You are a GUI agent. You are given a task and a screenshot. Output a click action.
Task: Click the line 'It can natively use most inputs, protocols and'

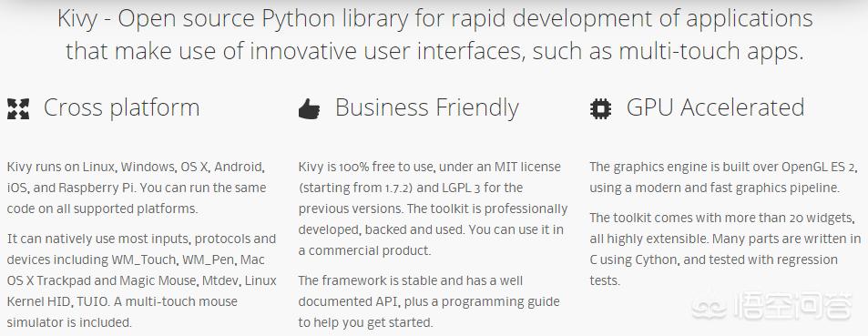[141, 239]
